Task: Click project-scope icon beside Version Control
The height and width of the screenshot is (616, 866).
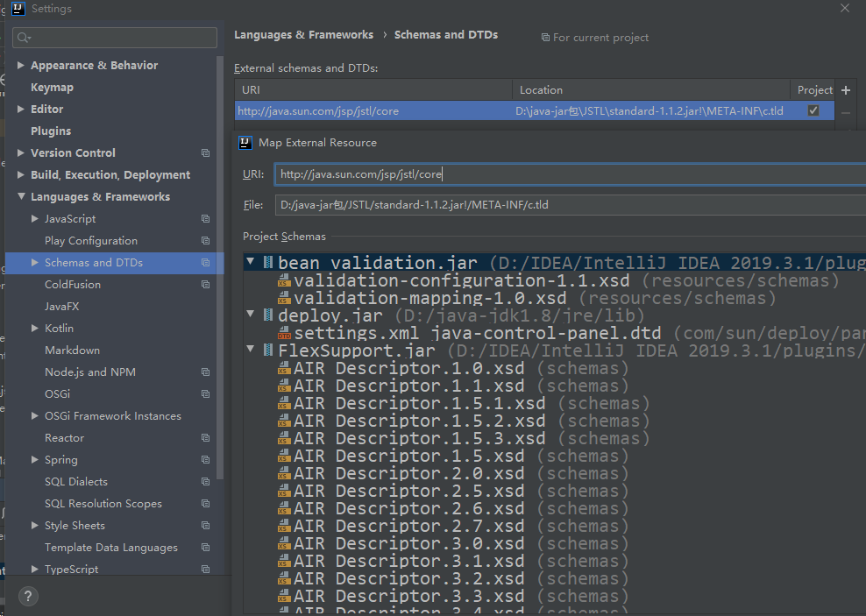Action: [205, 152]
